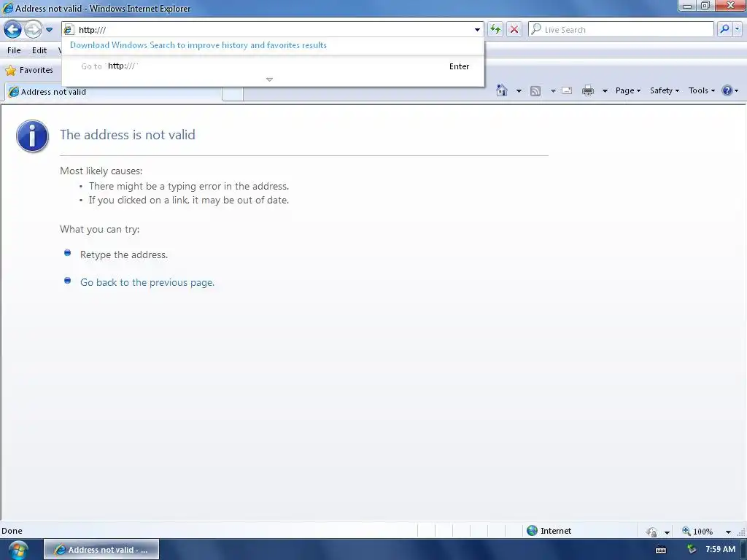Open the Edit menu

39,50
